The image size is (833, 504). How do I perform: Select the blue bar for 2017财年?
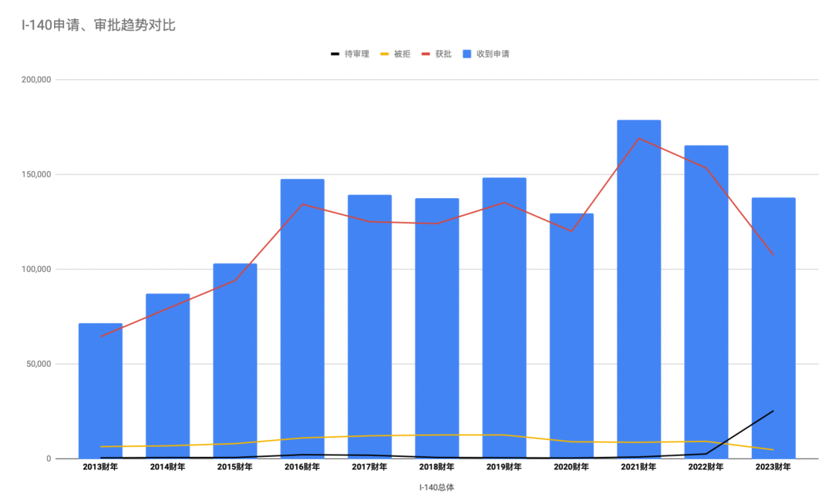click(x=369, y=327)
